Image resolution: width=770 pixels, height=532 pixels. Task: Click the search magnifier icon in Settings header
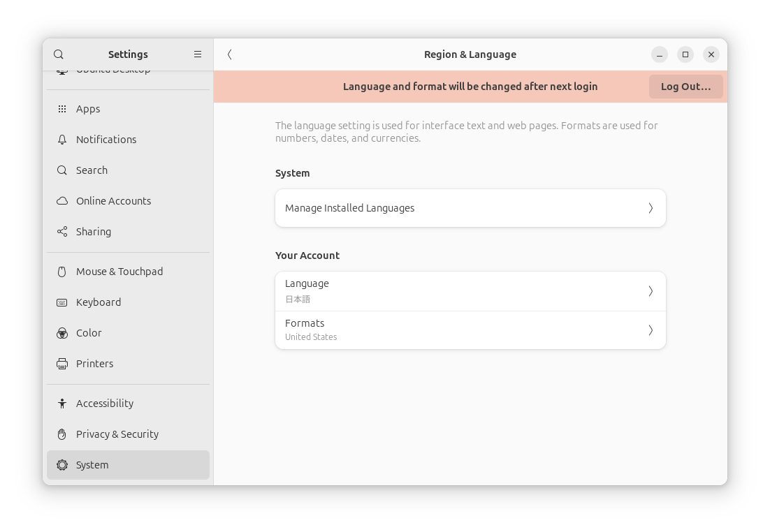pos(59,54)
